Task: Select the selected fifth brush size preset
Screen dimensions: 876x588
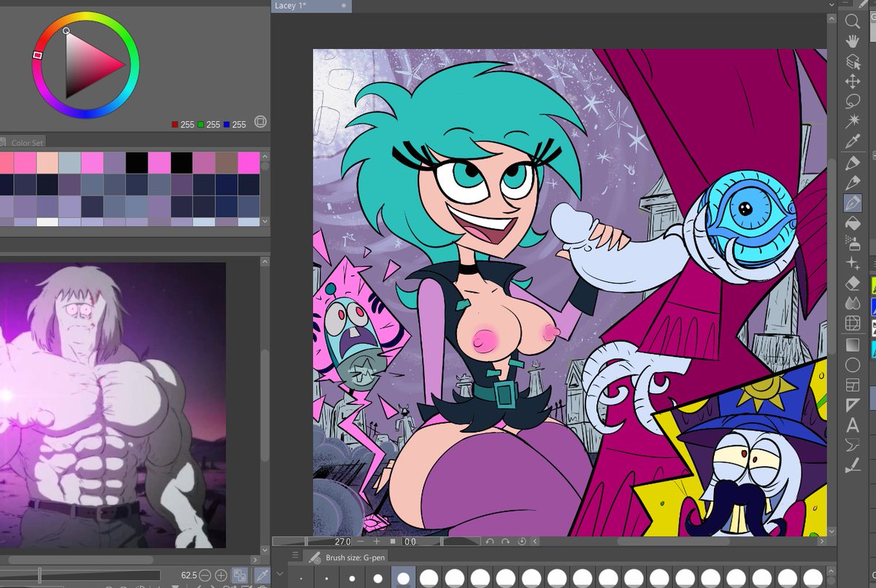Action: (402, 576)
